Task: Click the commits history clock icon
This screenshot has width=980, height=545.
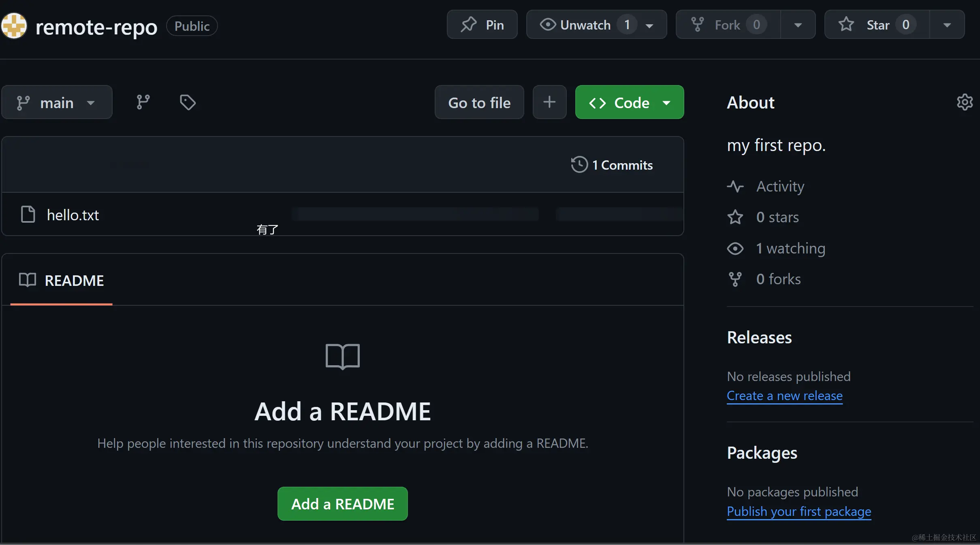Action: pos(579,165)
